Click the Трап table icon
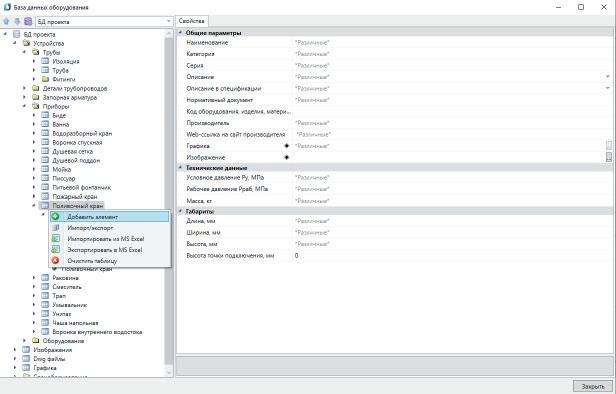 45,296
